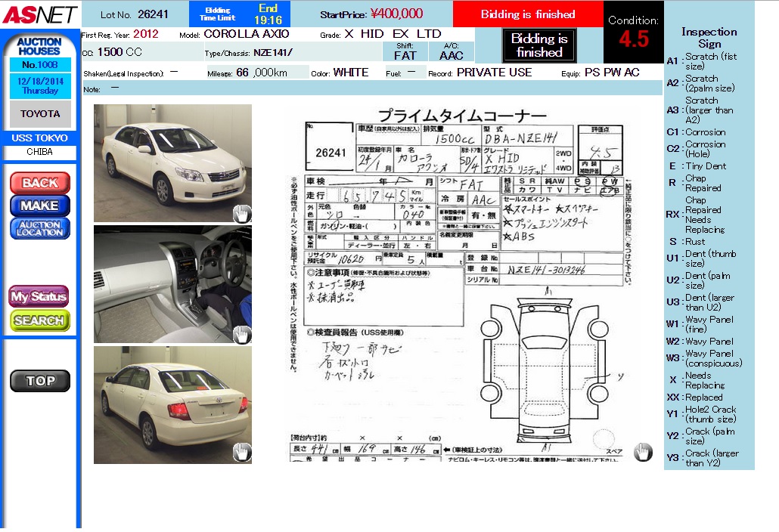
Task: Click the red 'Bidding is finished' banner
Action: tap(527, 14)
